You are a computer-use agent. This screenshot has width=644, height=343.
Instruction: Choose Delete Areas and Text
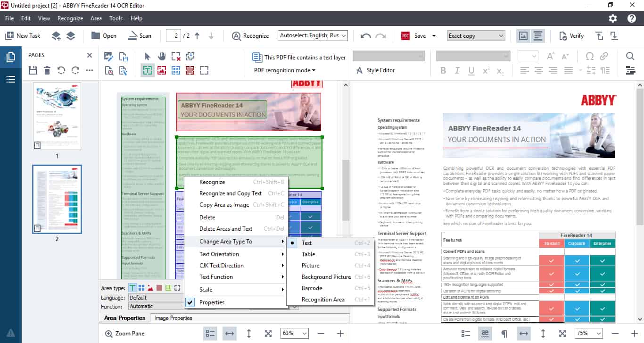237,229
